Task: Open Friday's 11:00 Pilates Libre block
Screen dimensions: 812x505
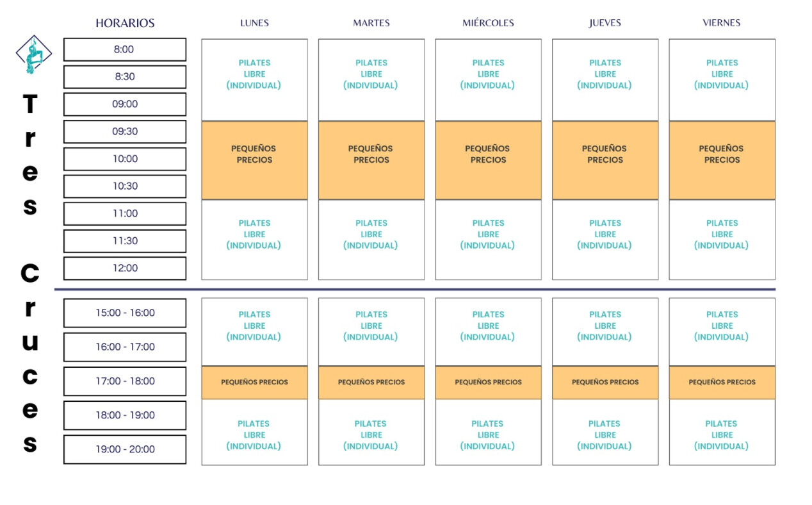Action: tap(722, 240)
